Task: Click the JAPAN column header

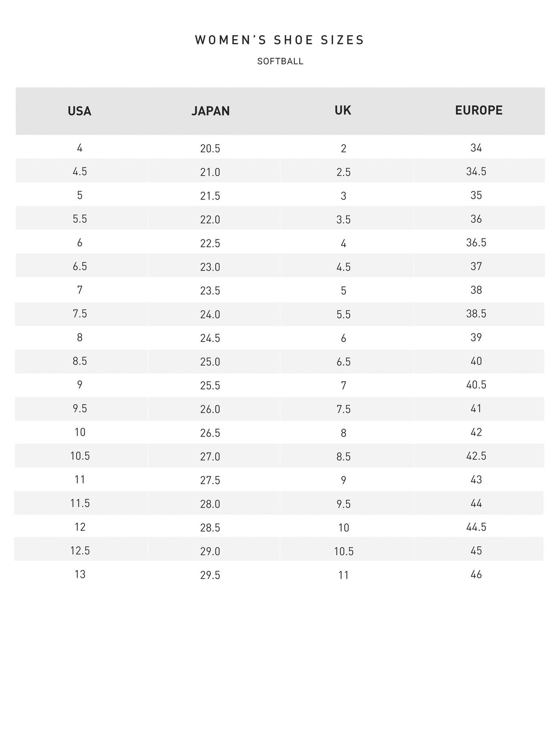Action: tap(210, 111)
